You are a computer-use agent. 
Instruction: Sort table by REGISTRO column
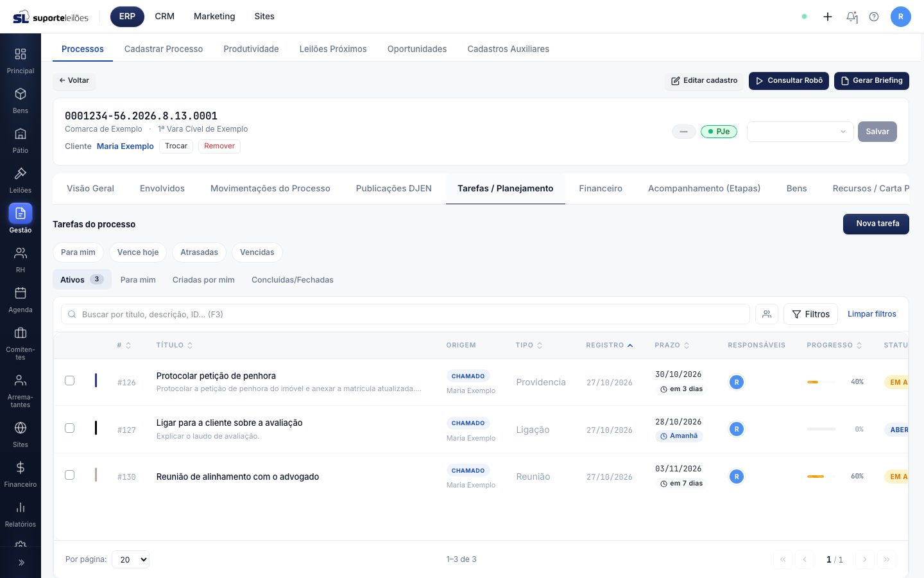610,346
